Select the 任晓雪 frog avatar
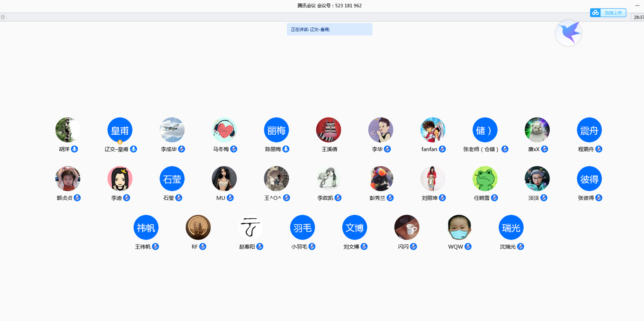 coord(485,179)
